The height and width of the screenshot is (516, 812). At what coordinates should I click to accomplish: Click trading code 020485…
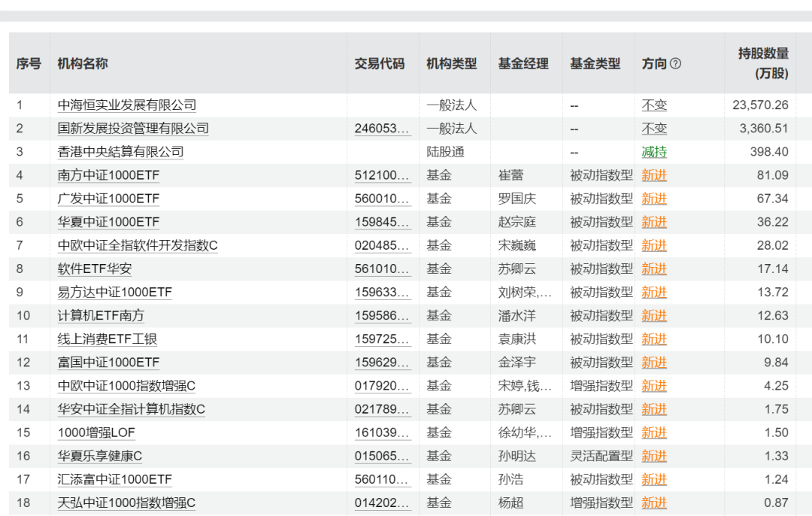[x=383, y=245]
